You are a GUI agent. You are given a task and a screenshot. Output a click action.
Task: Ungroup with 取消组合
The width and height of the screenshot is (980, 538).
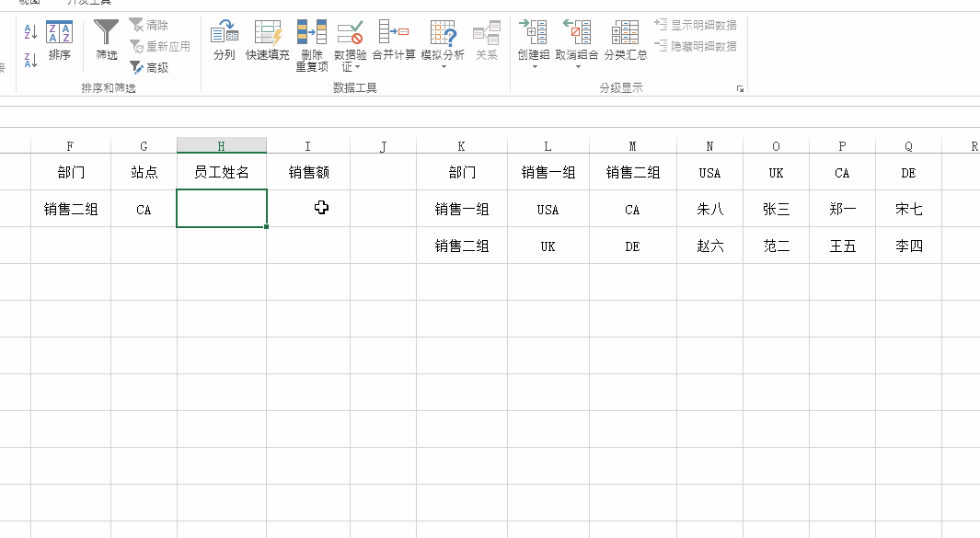click(x=577, y=39)
